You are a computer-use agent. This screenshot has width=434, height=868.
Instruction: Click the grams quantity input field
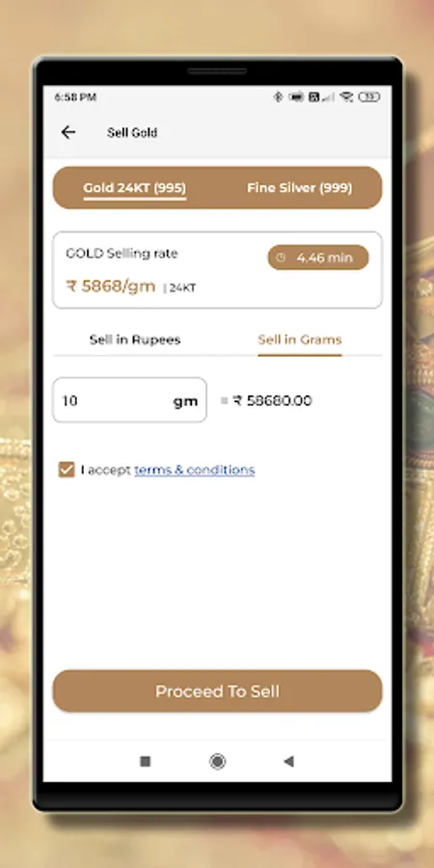coord(129,400)
